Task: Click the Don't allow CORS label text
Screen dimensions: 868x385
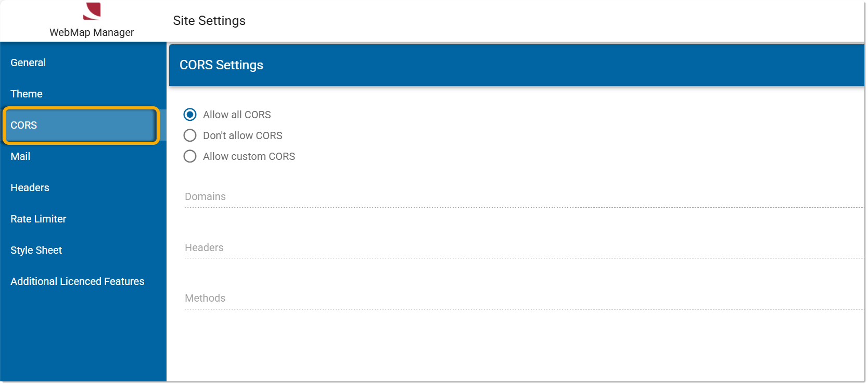Action: (242, 135)
